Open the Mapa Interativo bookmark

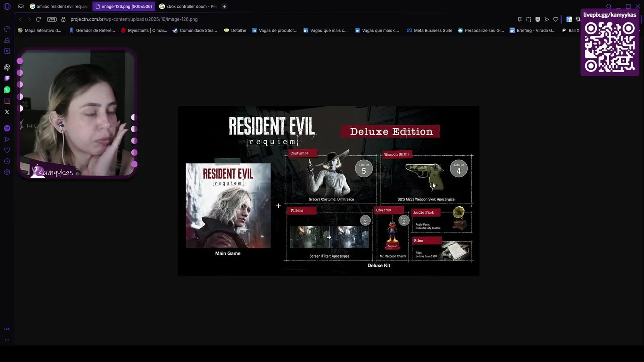point(39,30)
